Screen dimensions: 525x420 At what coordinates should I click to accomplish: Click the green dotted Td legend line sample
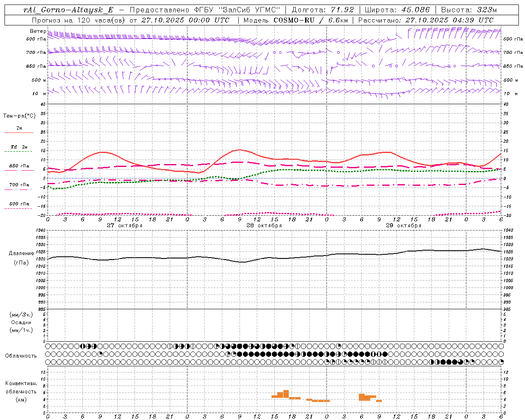click(x=18, y=152)
